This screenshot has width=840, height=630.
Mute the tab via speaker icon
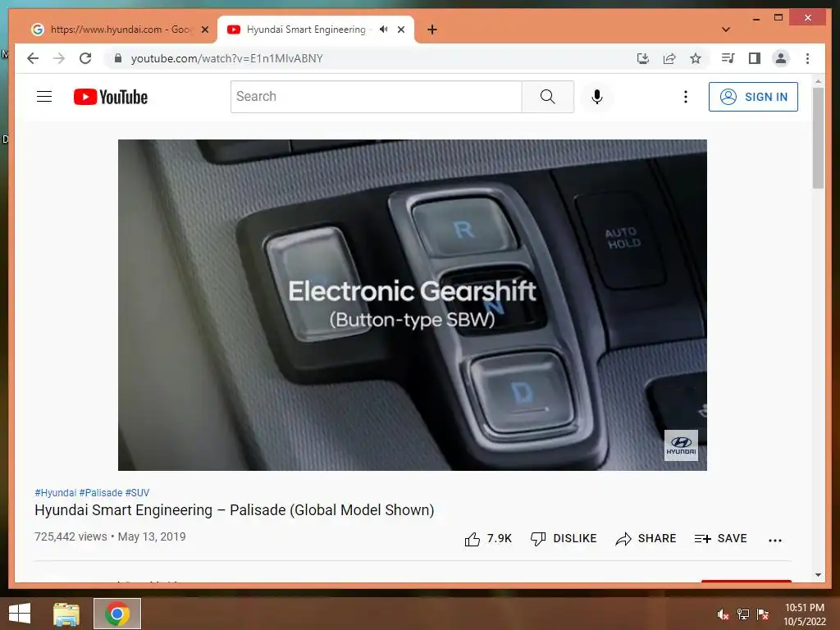(384, 30)
